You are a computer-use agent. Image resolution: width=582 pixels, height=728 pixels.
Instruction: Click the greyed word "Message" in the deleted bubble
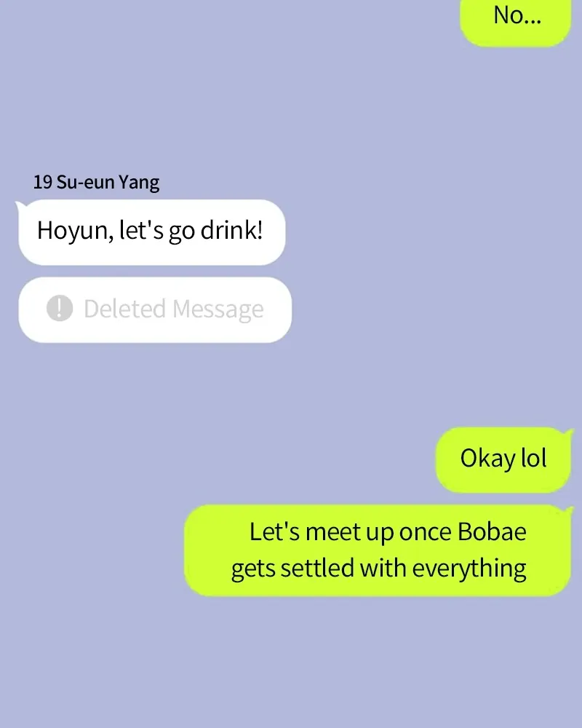click(218, 309)
